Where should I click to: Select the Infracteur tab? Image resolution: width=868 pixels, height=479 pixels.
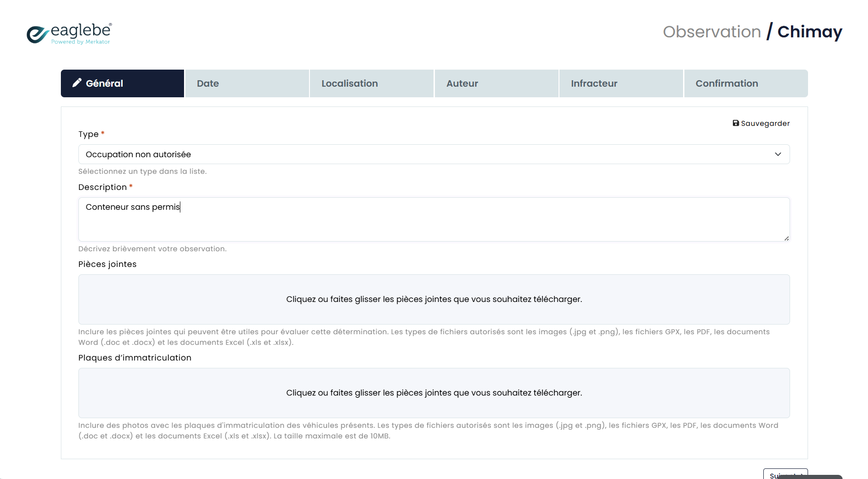point(621,83)
